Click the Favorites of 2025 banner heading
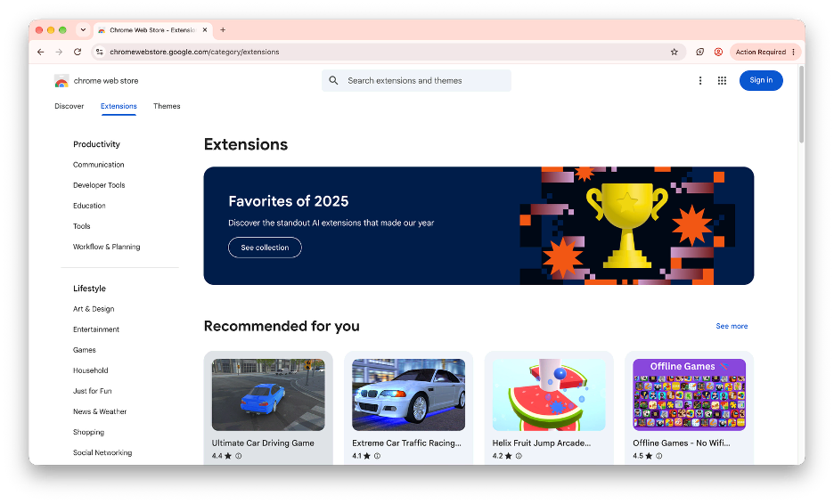 289,201
